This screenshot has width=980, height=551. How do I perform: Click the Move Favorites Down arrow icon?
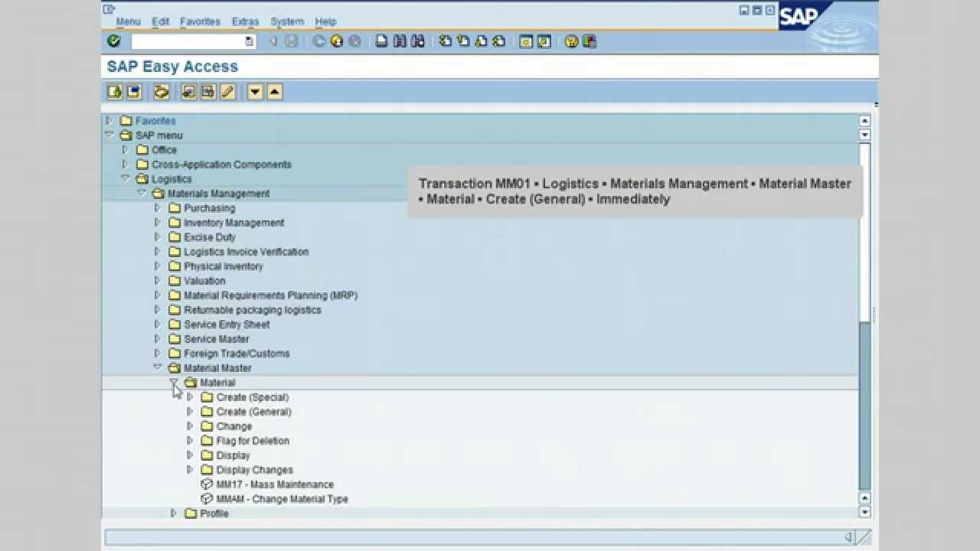click(x=256, y=92)
